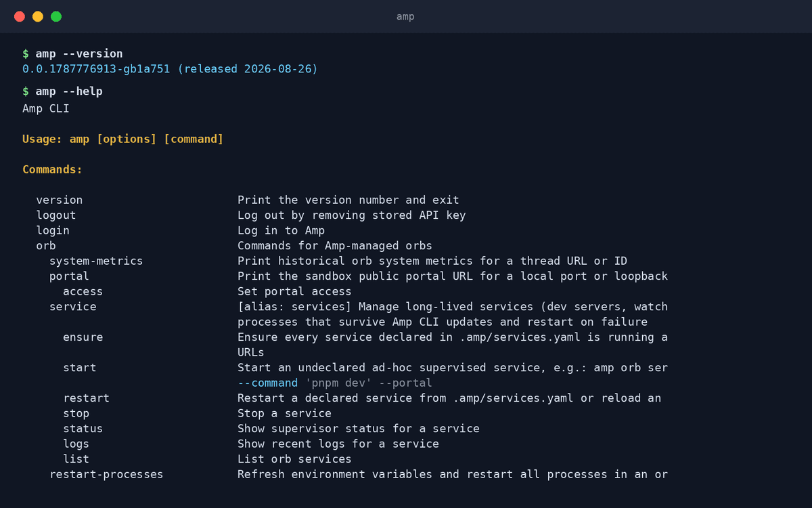Click the 'amp --help' command line

[62, 91]
